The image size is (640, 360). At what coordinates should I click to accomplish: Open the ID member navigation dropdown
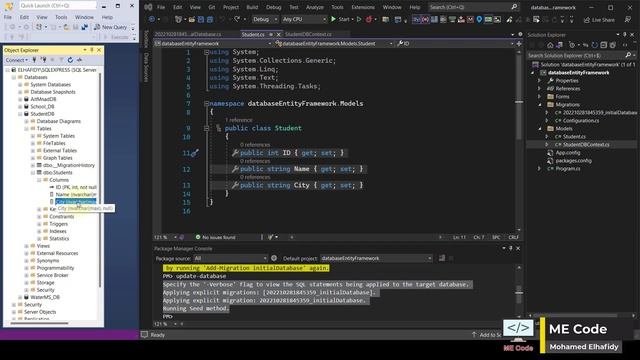click(x=455, y=43)
